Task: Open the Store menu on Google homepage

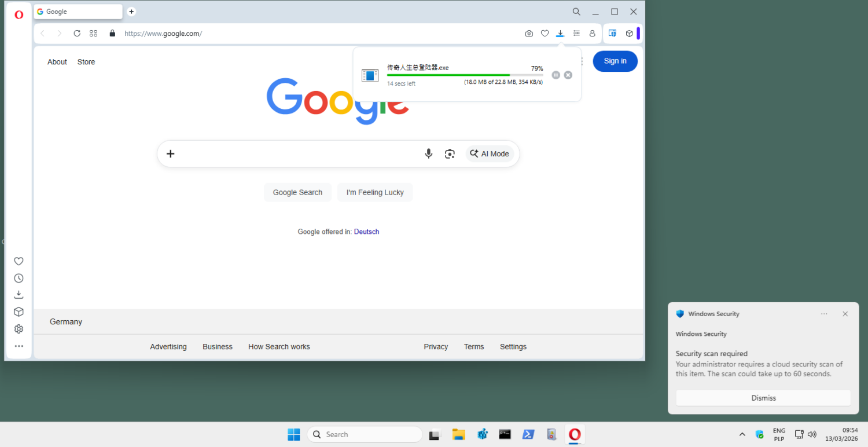Action: [x=86, y=61]
